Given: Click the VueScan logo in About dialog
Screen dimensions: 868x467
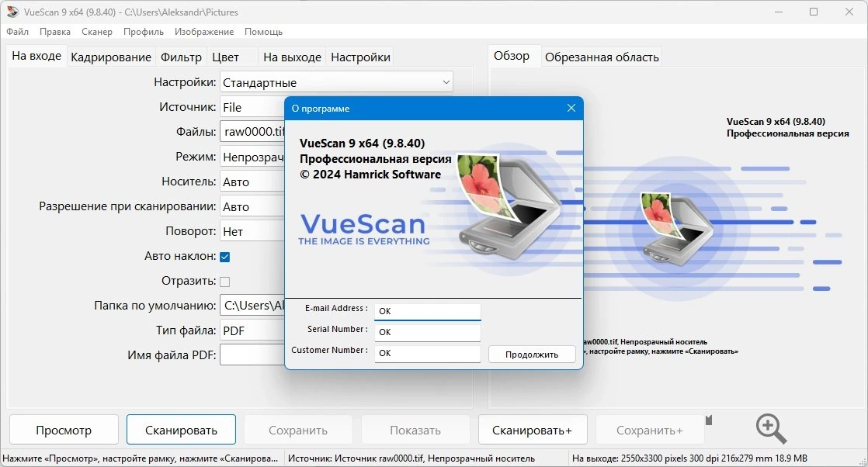Looking at the screenshot, I should [363, 229].
